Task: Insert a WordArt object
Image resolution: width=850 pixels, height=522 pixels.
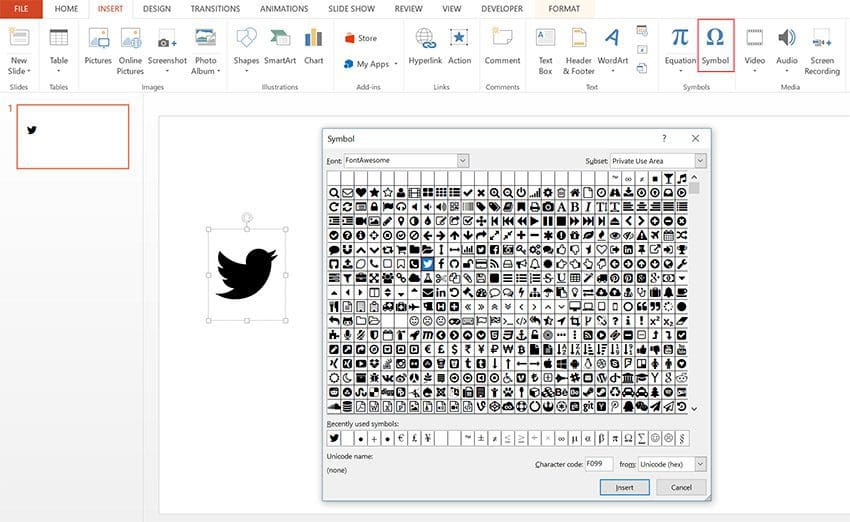Action: (x=612, y=45)
